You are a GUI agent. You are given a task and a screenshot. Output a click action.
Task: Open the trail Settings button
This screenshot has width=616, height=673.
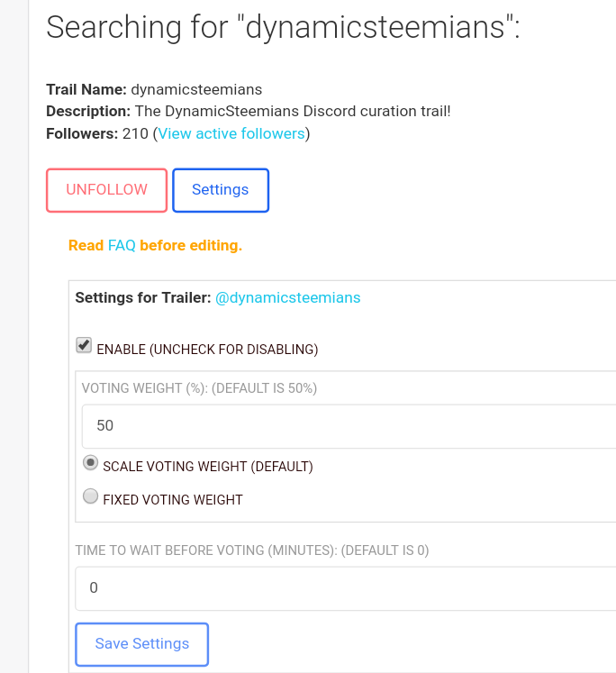tap(221, 190)
